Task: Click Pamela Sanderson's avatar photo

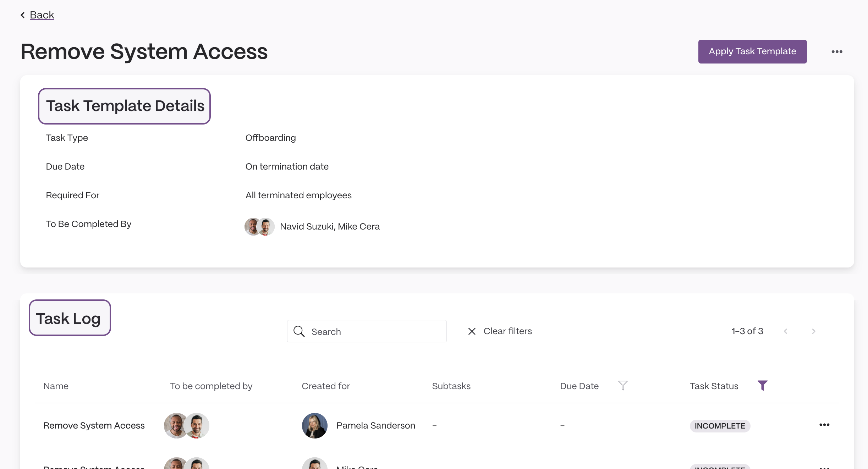Action: (x=314, y=426)
